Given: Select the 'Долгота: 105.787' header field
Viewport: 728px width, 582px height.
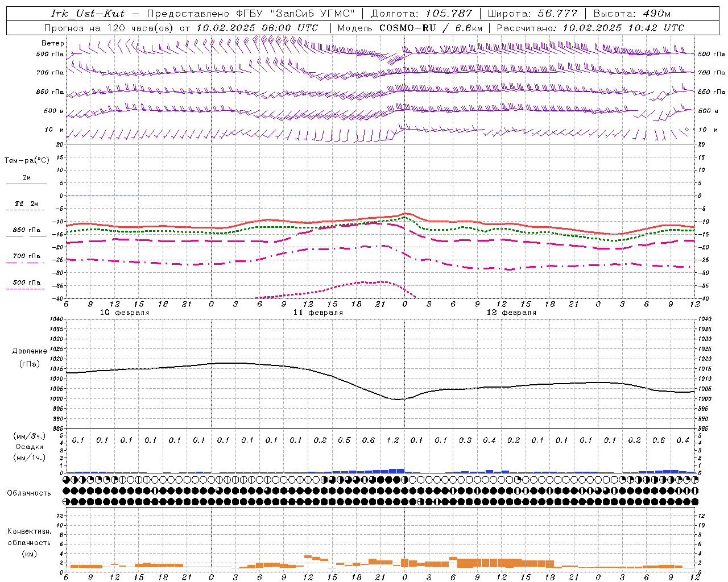Looking at the screenshot, I should [421, 14].
